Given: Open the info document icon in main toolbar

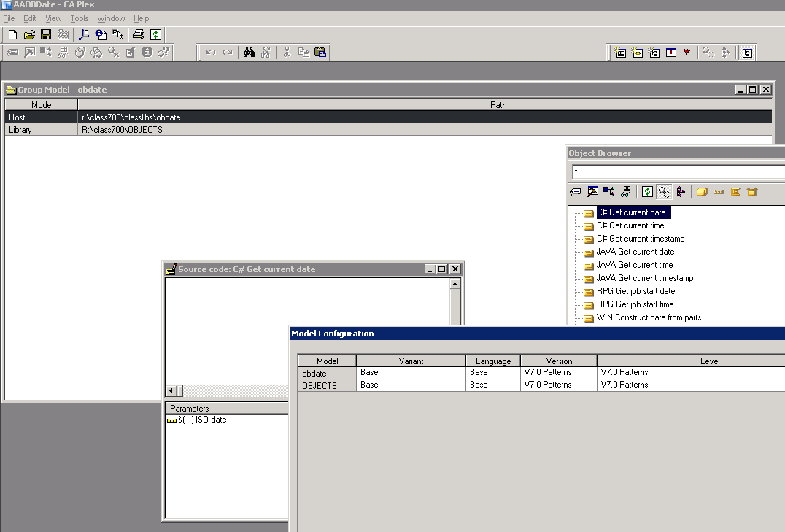Looking at the screenshot, I should [101, 34].
